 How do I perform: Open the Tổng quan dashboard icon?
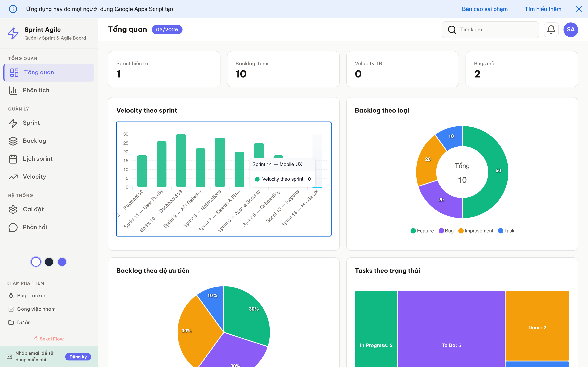(x=14, y=72)
